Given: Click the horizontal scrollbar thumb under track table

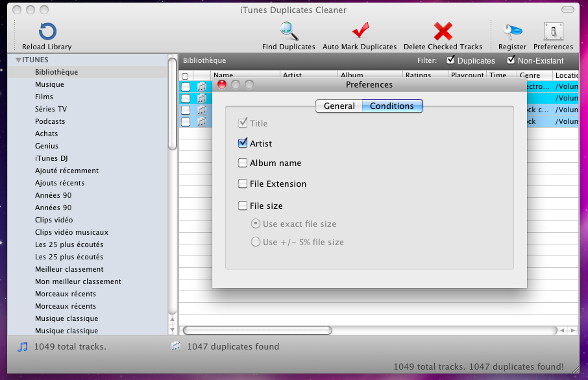Looking at the screenshot, I should click(x=257, y=331).
